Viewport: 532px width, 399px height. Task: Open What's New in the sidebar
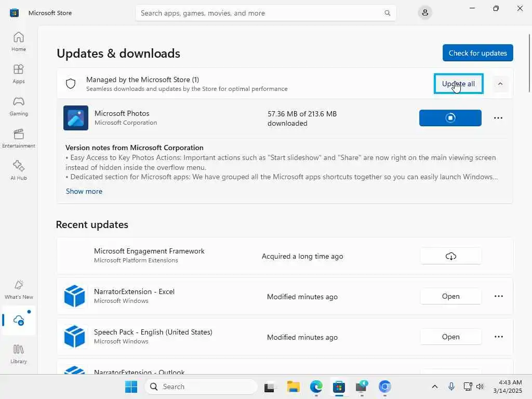tap(19, 289)
